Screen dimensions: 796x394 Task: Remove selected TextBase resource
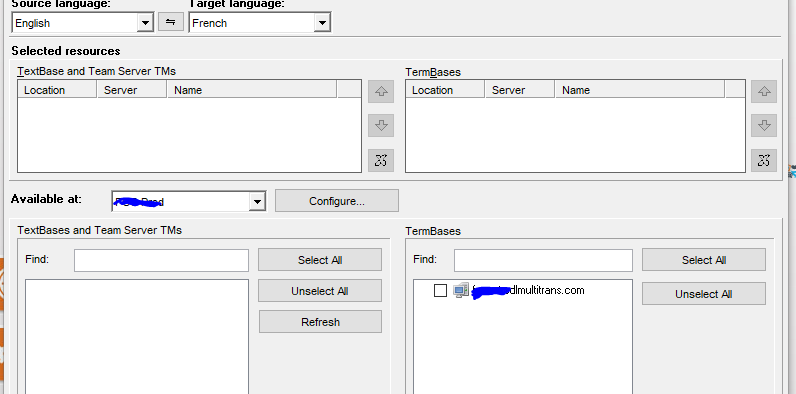(381, 160)
